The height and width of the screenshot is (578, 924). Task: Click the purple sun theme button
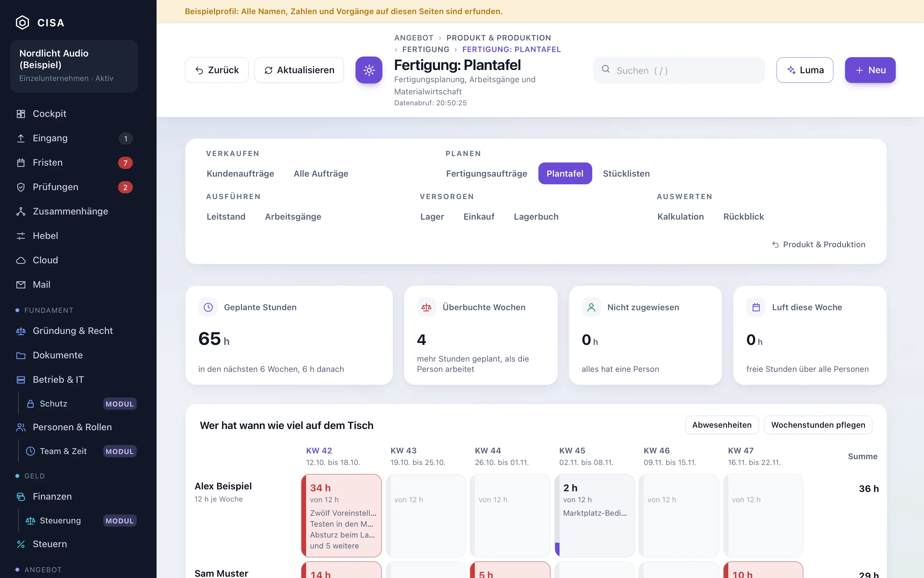coord(369,70)
